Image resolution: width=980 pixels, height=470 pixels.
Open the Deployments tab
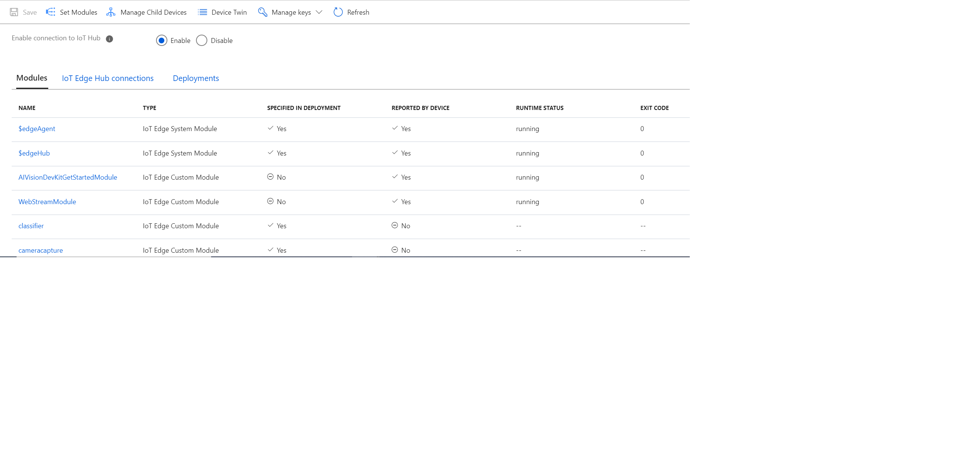coord(196,78)
